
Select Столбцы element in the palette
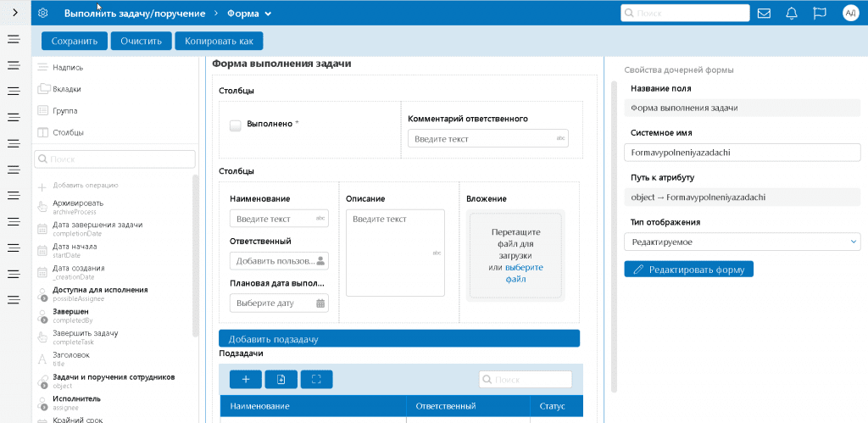pos(68,132)
